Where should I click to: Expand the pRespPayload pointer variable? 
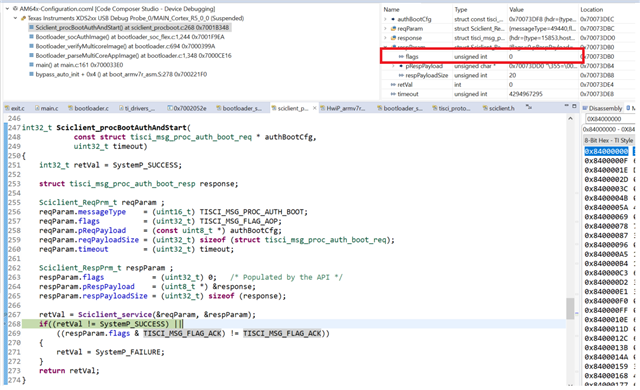coord(393,66)
